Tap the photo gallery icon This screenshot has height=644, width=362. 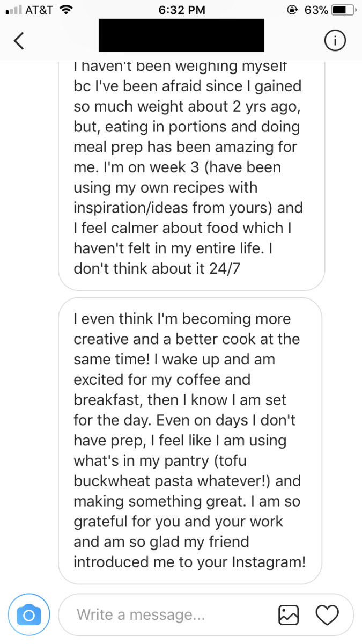(289, 614)
